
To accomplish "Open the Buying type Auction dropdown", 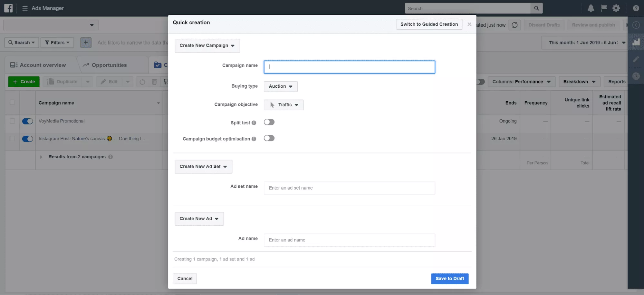I will (x=280, y=86).
